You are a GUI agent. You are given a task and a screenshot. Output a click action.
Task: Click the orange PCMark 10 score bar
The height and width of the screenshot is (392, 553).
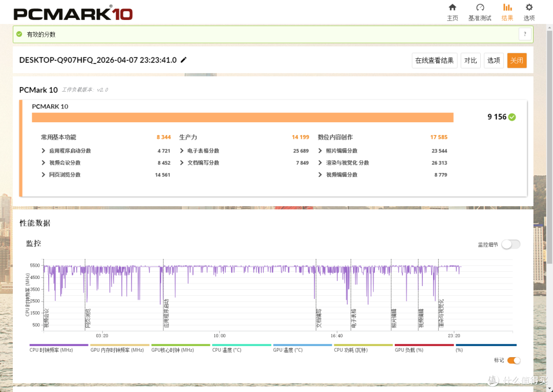point(243,117)
